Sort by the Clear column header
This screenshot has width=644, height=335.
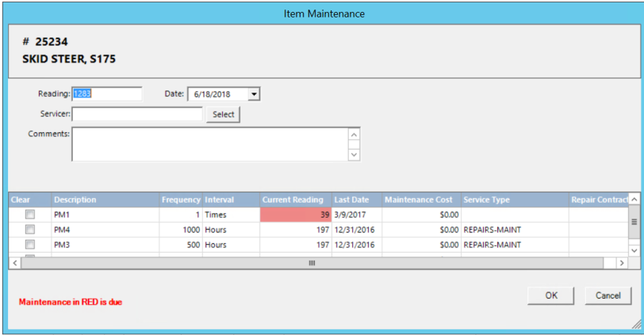[30, 200]
